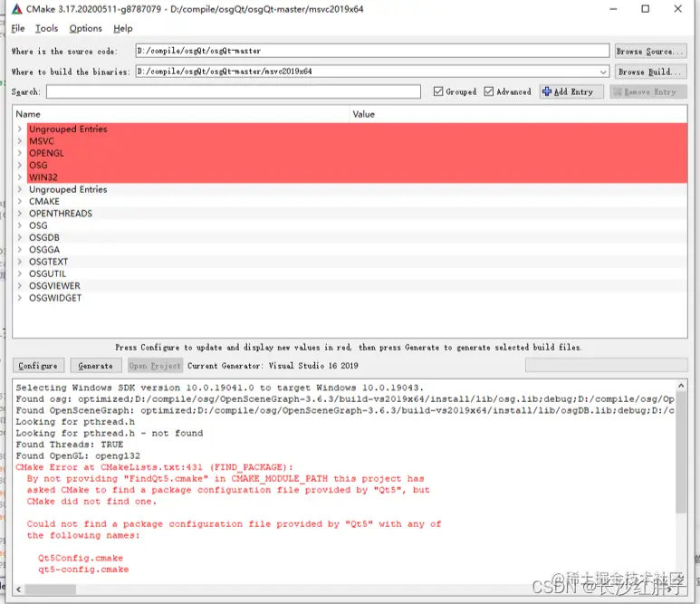Viewport: 700px width, 604px height.
Task: Expand the MSVC group
Action: pos(20,141)
